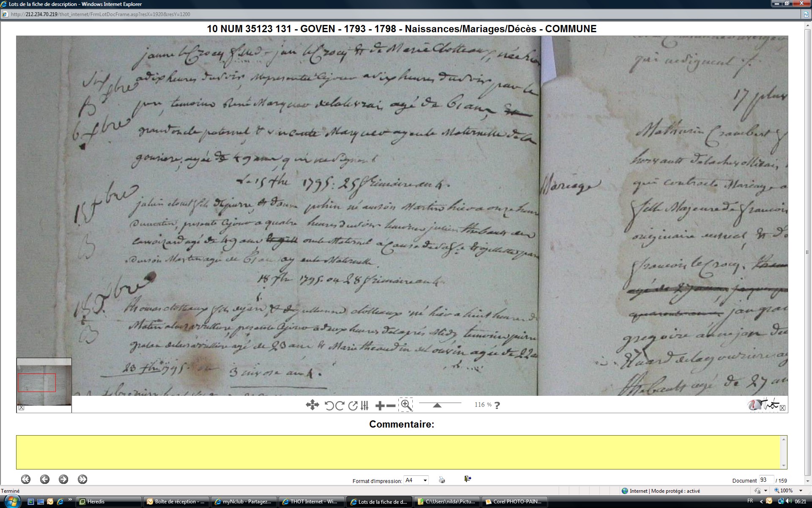Rotate the image clockwise

[x=340, y=406]
